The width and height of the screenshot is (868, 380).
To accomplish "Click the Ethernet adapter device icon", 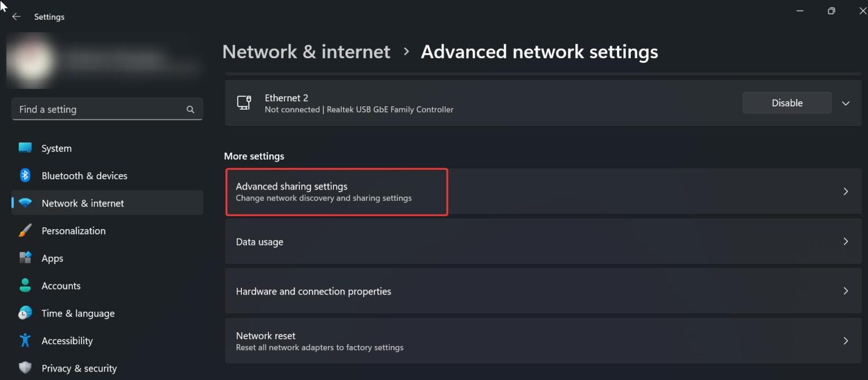I will (244, 102).
